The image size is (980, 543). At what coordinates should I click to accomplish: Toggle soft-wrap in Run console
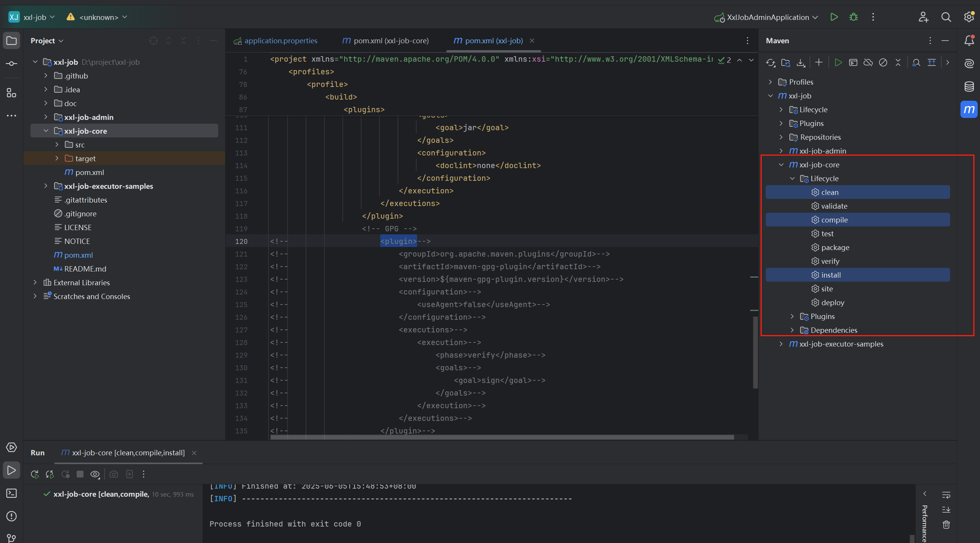946,495
